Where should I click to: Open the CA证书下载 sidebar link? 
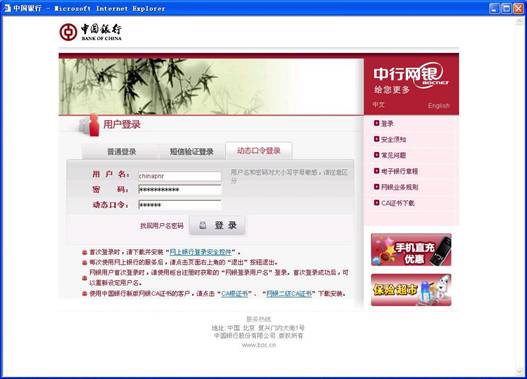coord(398,203)
